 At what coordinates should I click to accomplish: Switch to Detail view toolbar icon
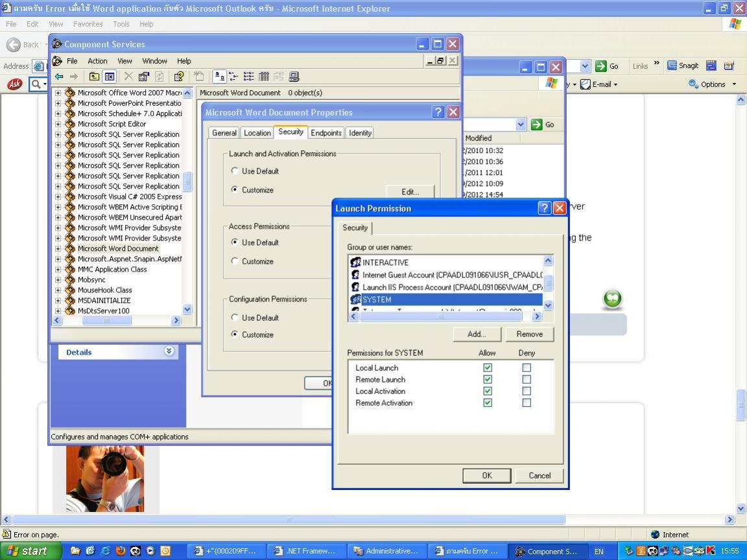(264, 76)
